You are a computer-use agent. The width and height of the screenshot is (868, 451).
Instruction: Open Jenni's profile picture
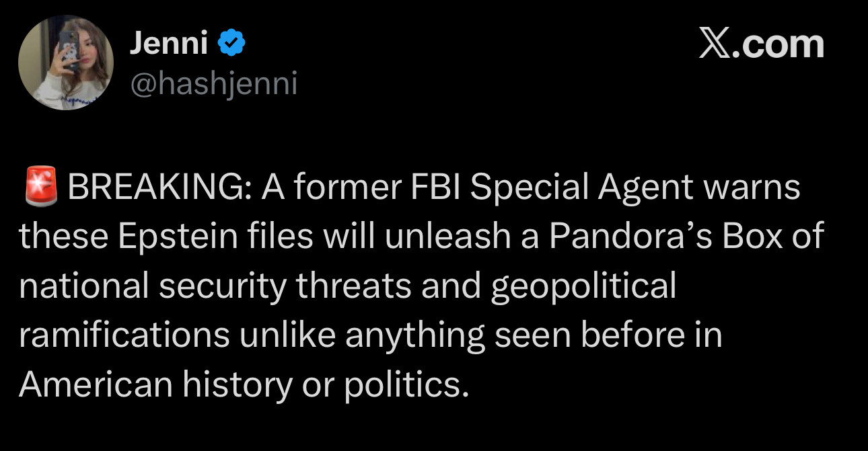point(65,63)
